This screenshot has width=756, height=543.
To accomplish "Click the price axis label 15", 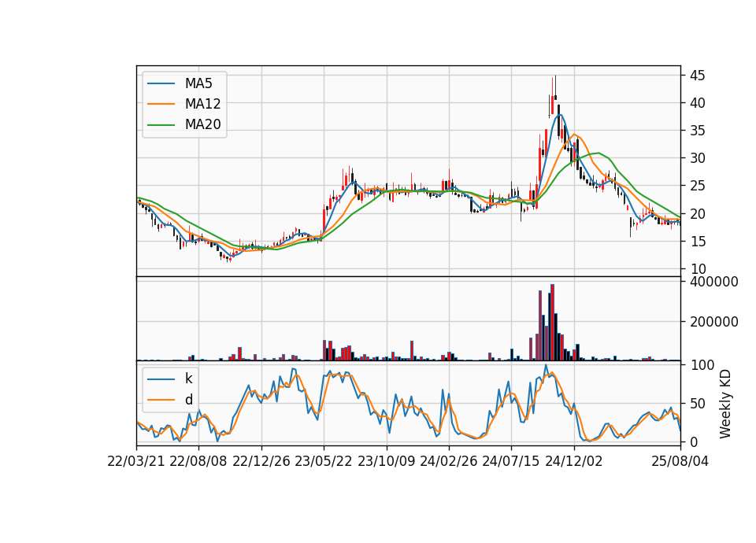I will coord(697,242).
